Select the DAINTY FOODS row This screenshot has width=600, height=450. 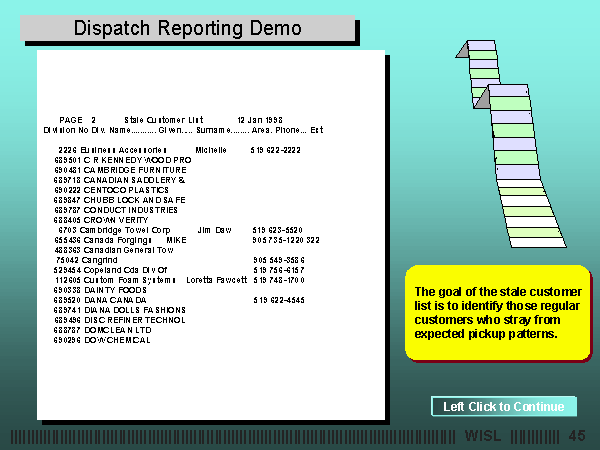coord(107,290)
